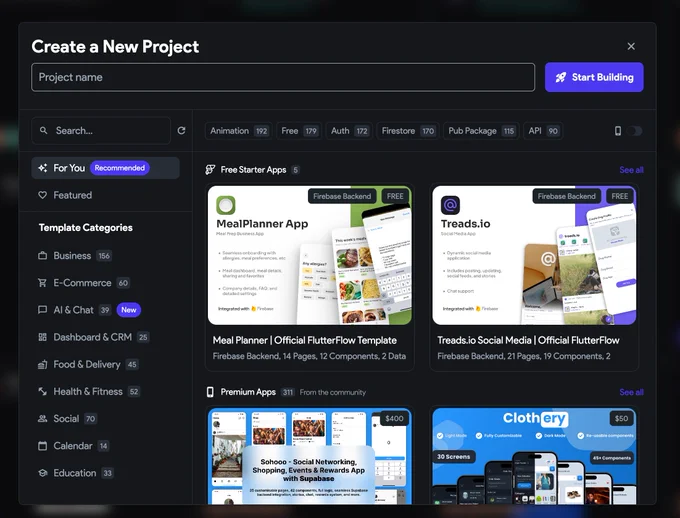The width and height of the screenshot is (680, 518).
Task: Open the AI & Chat template category
Action: [105, 310]
